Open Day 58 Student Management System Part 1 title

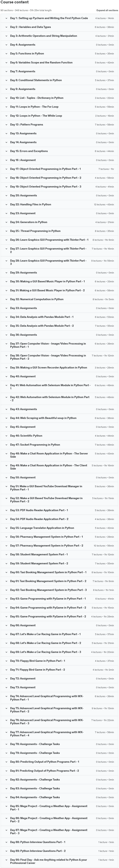[39, 554]
